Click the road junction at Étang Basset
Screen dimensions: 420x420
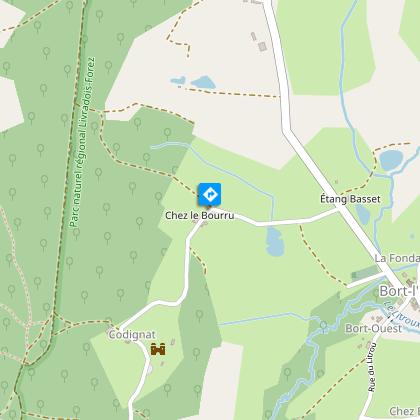[341, 210]
